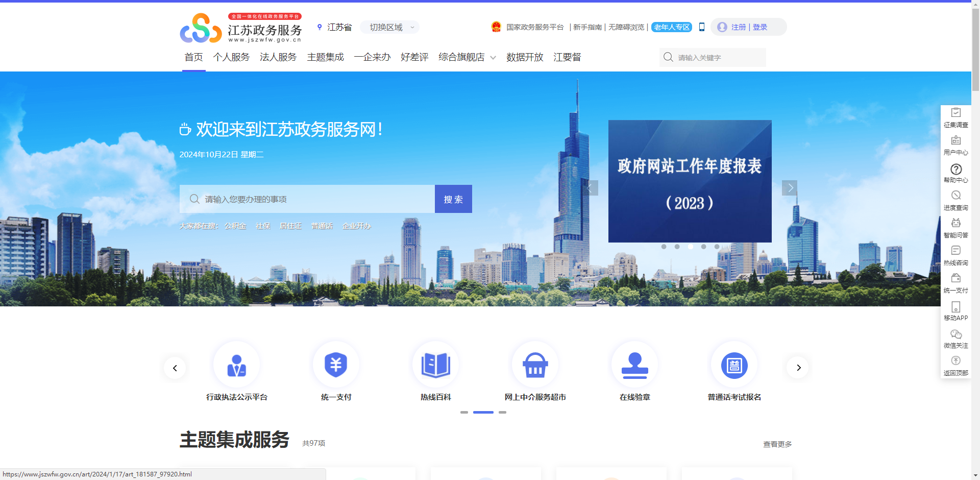Click the 帮助中心 question mark icon

(x=955, y=169)
